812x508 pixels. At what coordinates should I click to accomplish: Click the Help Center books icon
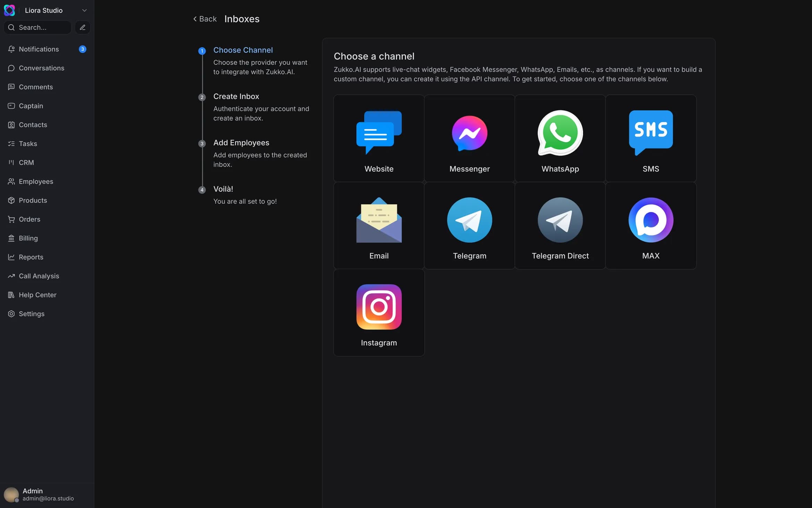point(11,295)
